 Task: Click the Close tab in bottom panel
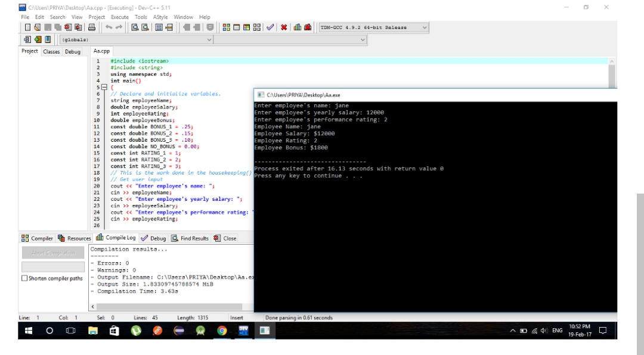click(225, 238)
